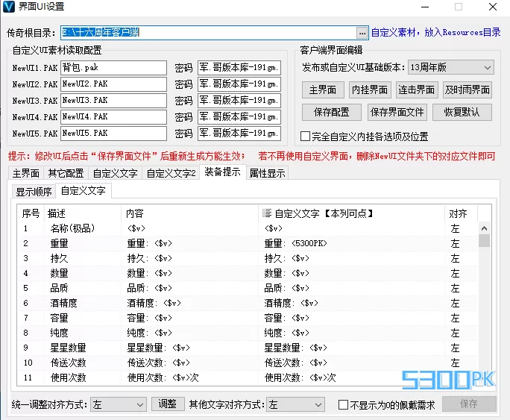Click the 内容 column header
Image resolution: width=510 pixels, height=420 pixels.
[x=189, y=213]
